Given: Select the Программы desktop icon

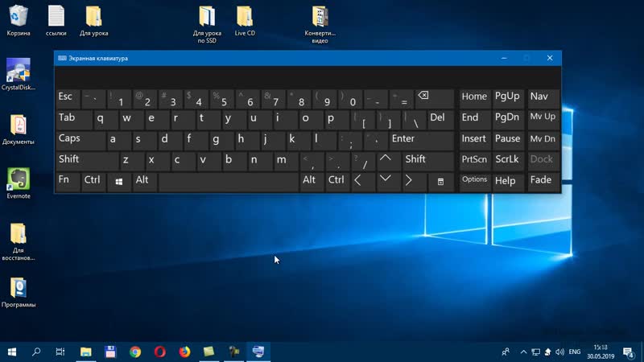Looking at the screenshot, I should (x=18, y=292).
